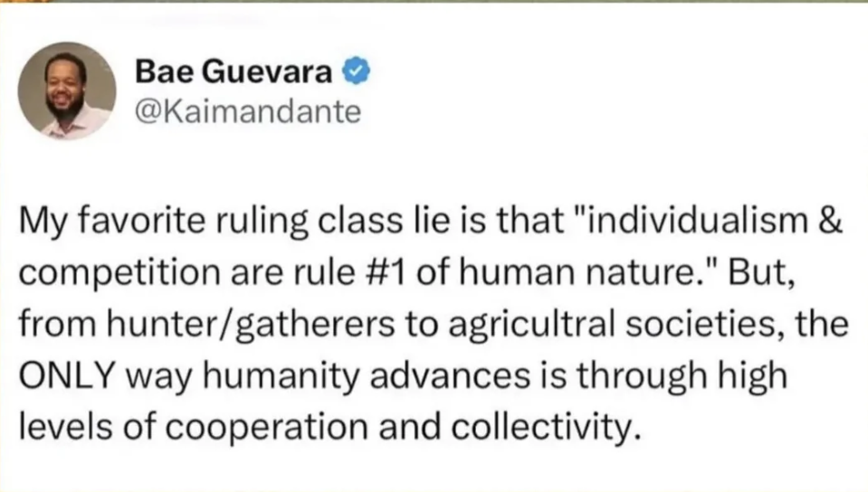Viewport: 868px width, 492px height.
Task: Click the word "collectivity" ending the tweet
Action: point(547,429)
